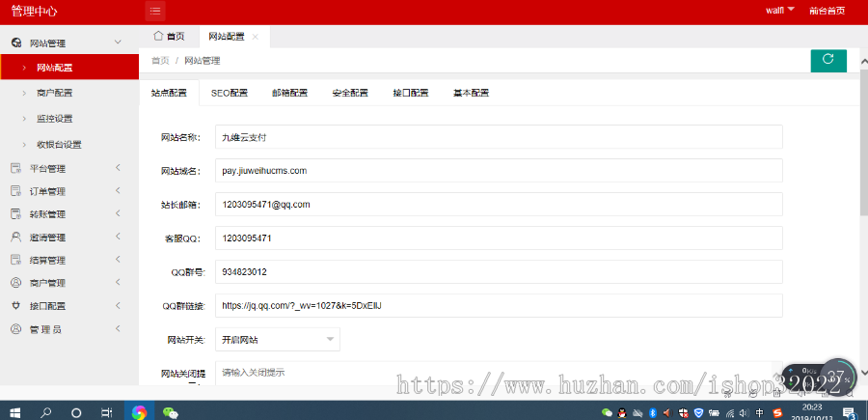The height and width of the screenshot is (420, 868).
Task: Click the QQ penguin tray icon
Action: tap(622, 413)
